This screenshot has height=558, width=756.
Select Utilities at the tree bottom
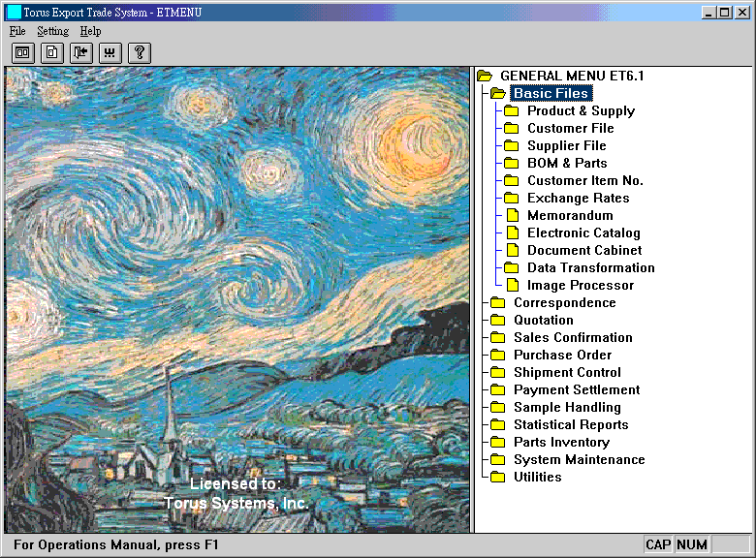pyautogui.click(x=538, y=477)
